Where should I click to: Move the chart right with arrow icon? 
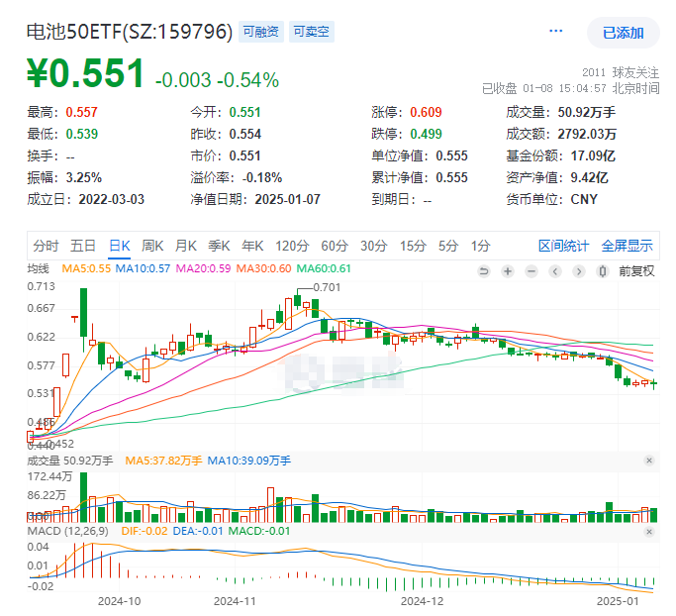(x=579, y=271)
